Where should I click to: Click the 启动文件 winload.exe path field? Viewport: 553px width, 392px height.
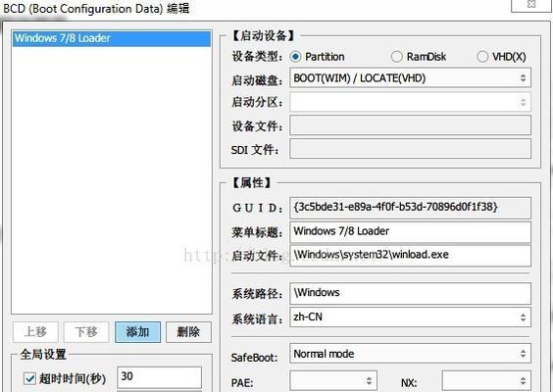click(410, 255)
